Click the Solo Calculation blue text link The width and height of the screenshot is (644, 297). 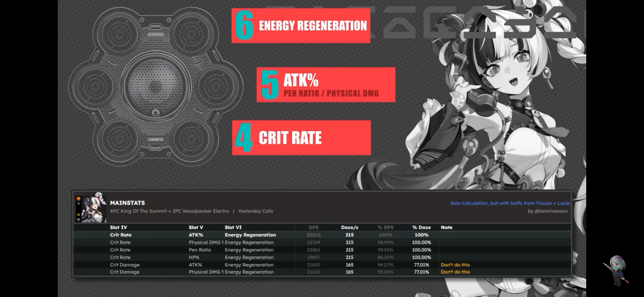click(x=510, y=203)
